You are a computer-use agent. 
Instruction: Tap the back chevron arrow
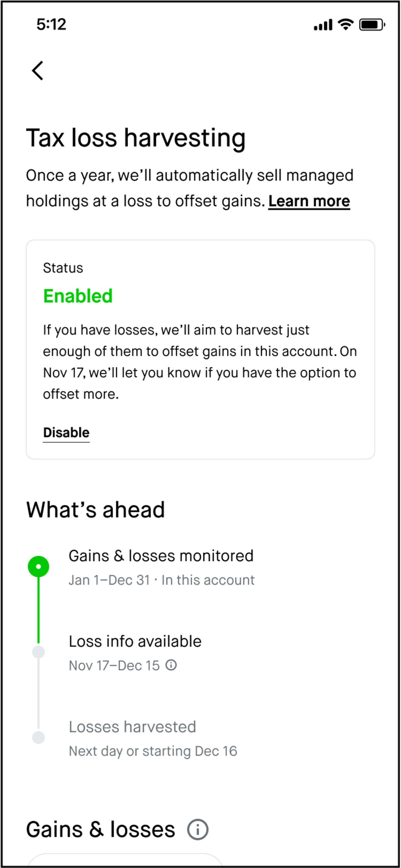(37, 71)
